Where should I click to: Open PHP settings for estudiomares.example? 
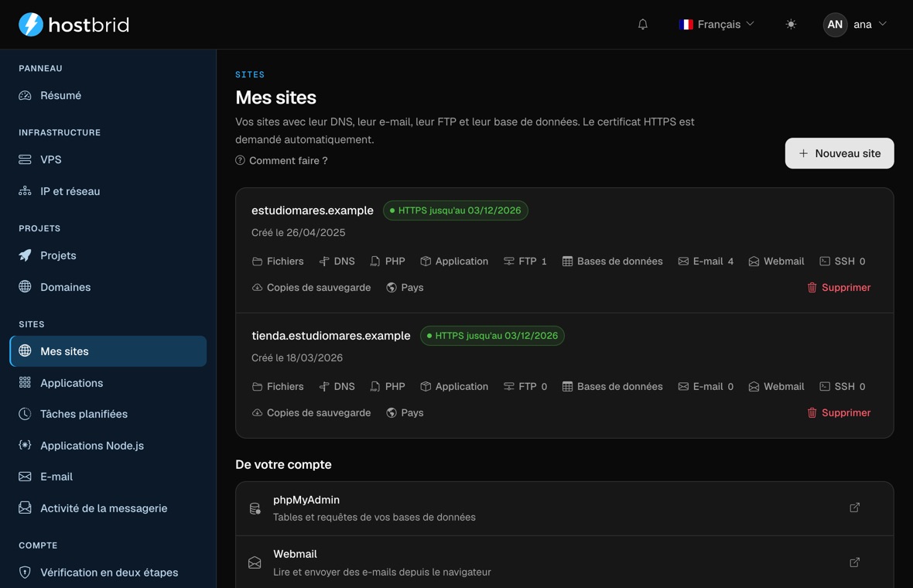388,262
